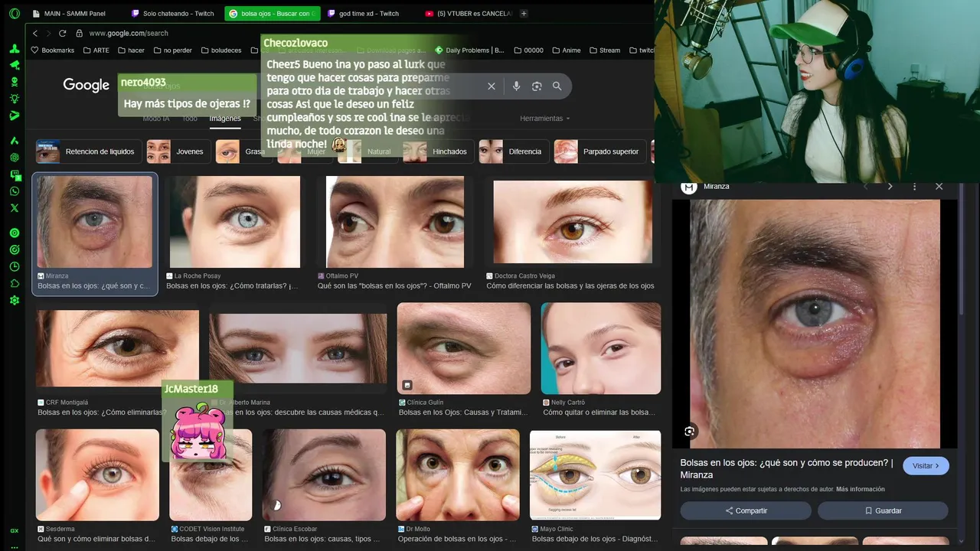Open the site security padlock info
The image size is (980, 551).
pyautogui.click(x=79, y=34)
